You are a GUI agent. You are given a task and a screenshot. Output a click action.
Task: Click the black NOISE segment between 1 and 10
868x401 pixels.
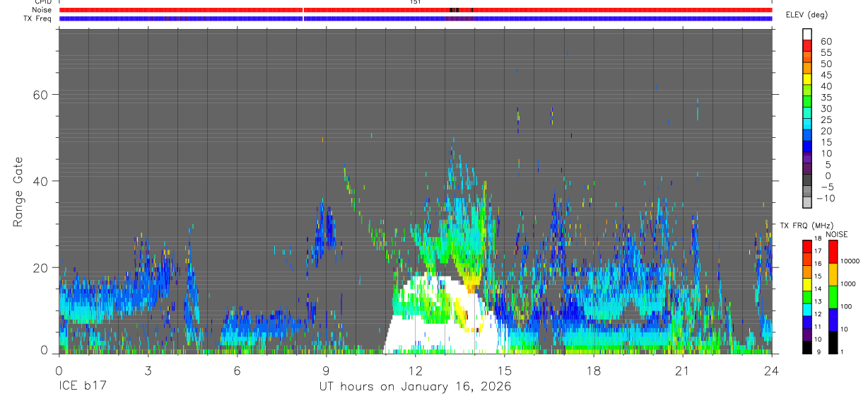(x=833, y=342)
